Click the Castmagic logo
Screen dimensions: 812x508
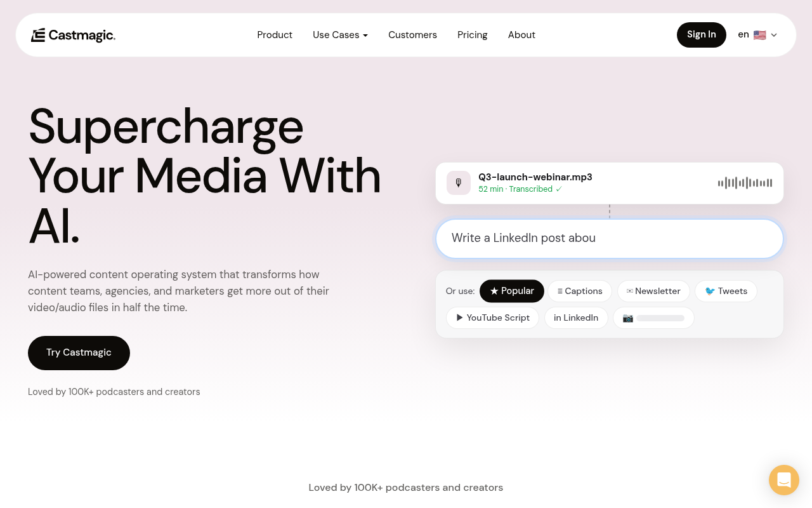73,35
